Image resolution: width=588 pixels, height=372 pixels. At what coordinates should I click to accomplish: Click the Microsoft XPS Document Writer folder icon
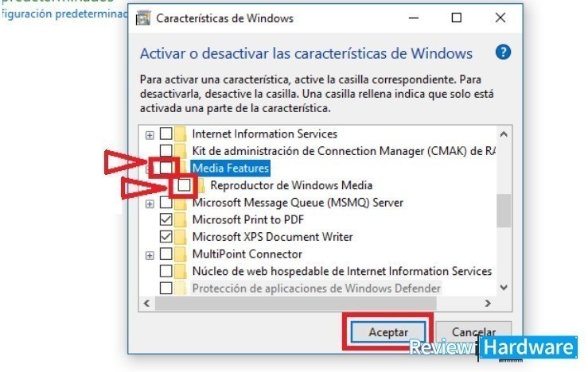point(180,237)
